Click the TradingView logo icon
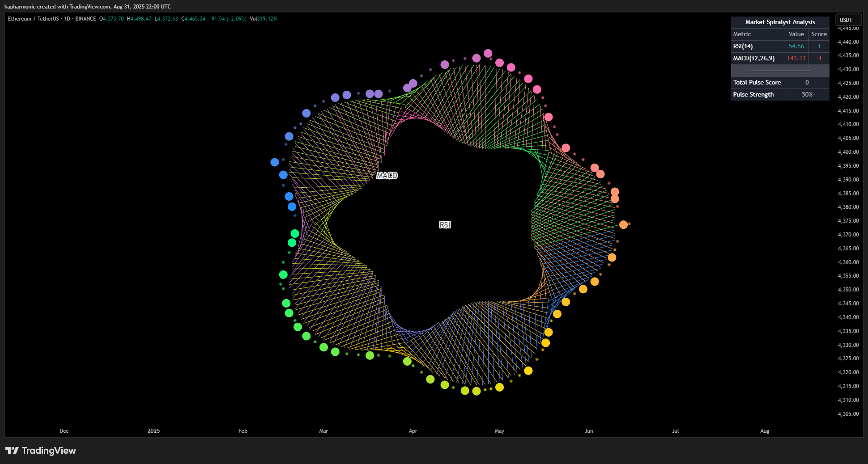Screen dimensions: 868x464 tap(12, 451)
